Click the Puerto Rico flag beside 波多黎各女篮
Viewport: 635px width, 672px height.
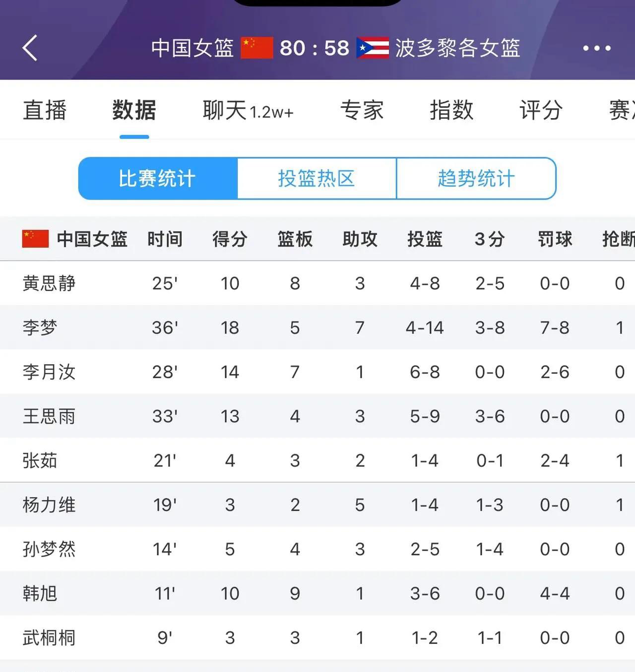373,47
